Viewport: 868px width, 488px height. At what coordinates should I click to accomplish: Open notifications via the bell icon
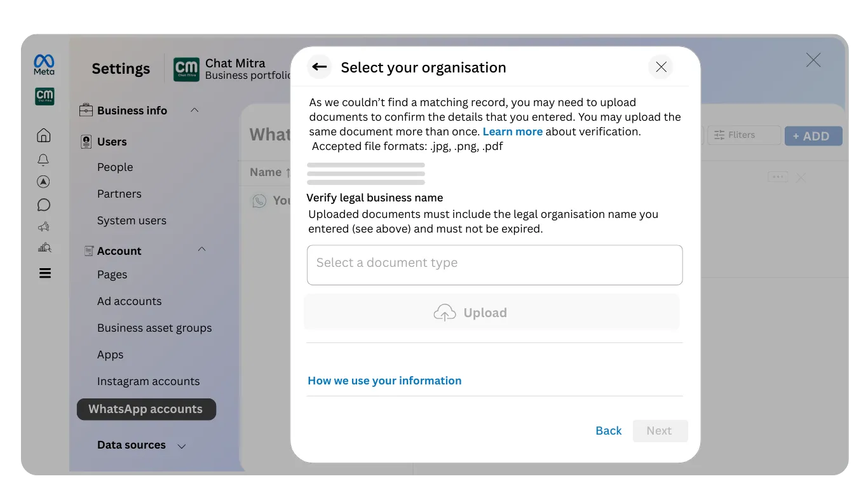pos(43,159)
